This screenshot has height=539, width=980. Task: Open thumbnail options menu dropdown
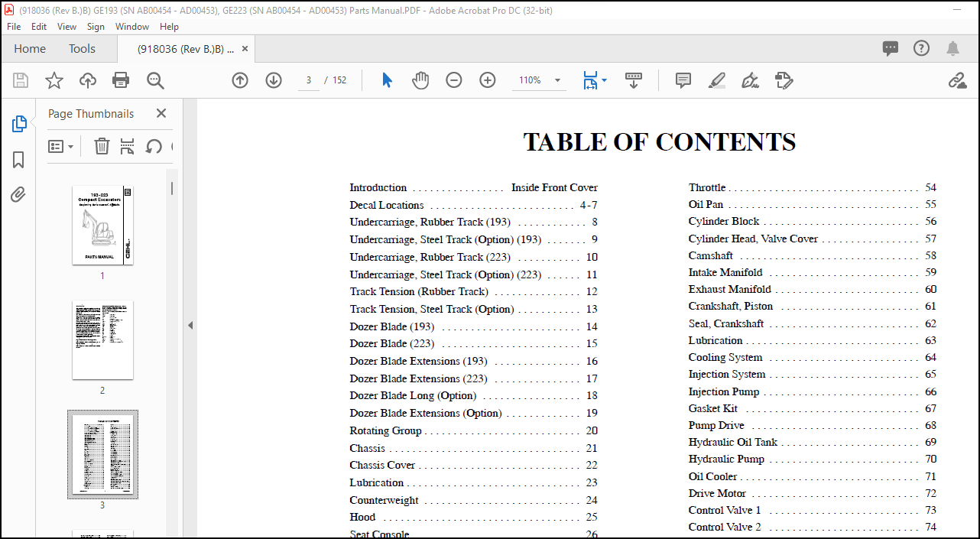click(x=61, y=146)
